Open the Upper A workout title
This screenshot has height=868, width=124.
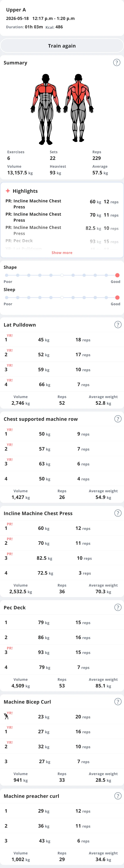16,10
